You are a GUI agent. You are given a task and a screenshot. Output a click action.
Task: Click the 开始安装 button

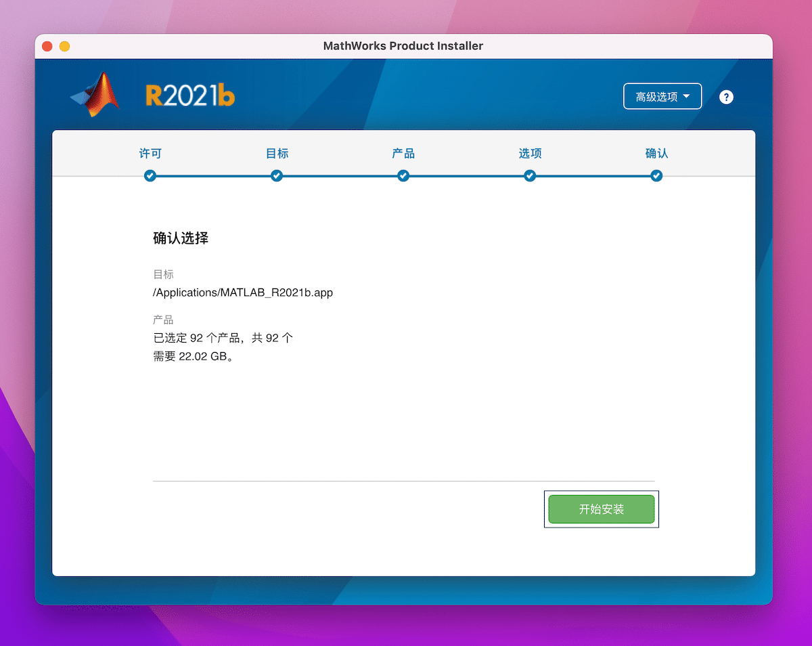pyautogui.click(x=602, y=509)
